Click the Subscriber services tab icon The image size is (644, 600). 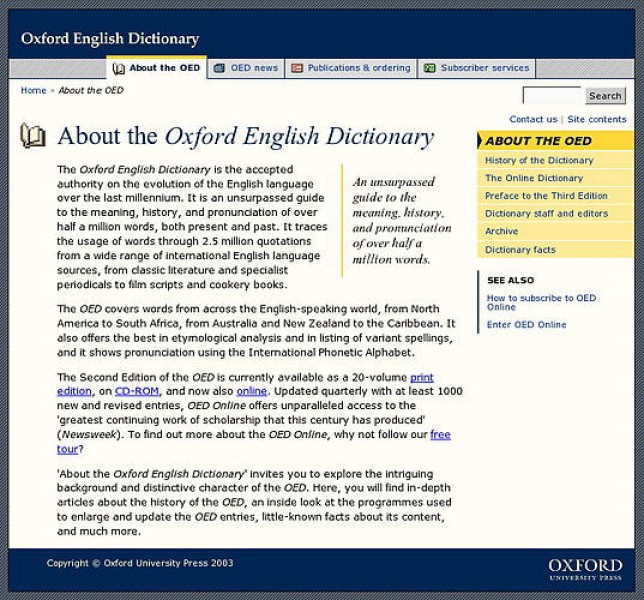pos(429,69)
